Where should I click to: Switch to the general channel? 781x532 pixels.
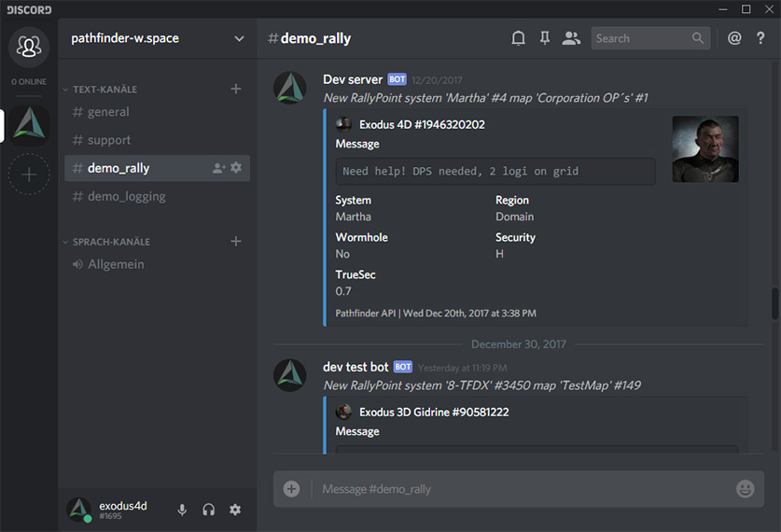[108, 112]
